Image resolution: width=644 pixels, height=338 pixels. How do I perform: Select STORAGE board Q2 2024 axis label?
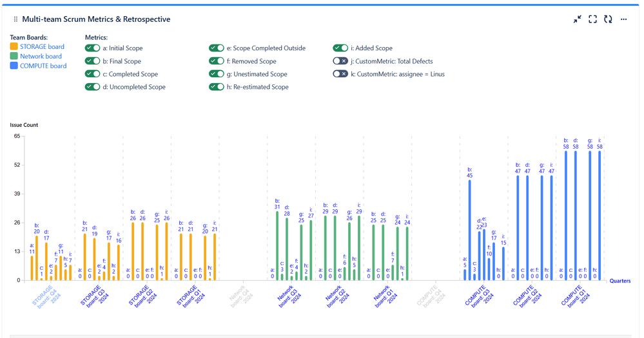point(142,297)
